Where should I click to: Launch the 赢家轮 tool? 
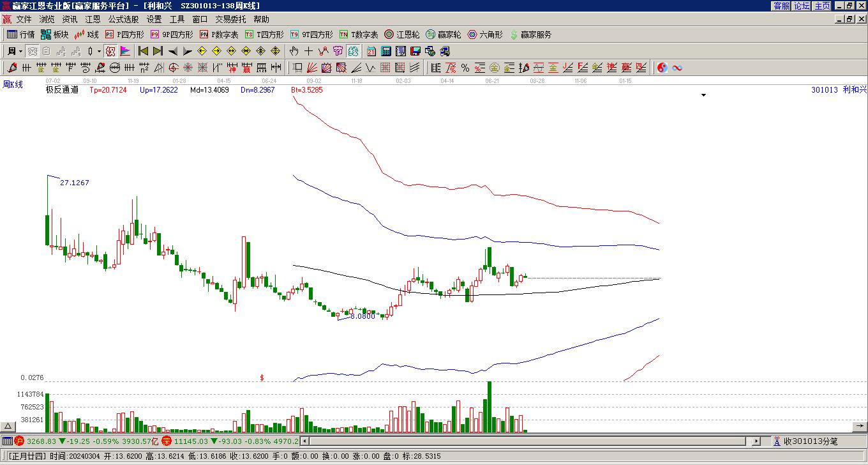tap(444, 34)
